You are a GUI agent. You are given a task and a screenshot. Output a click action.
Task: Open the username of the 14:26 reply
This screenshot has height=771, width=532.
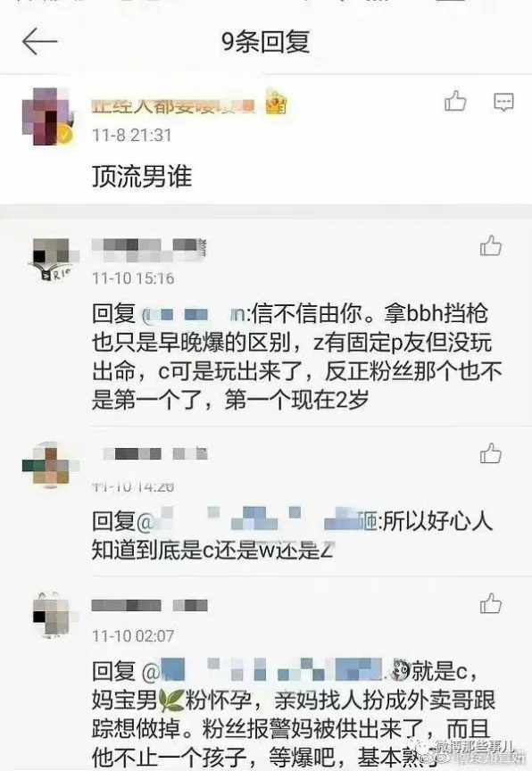(x=155, y=453)
